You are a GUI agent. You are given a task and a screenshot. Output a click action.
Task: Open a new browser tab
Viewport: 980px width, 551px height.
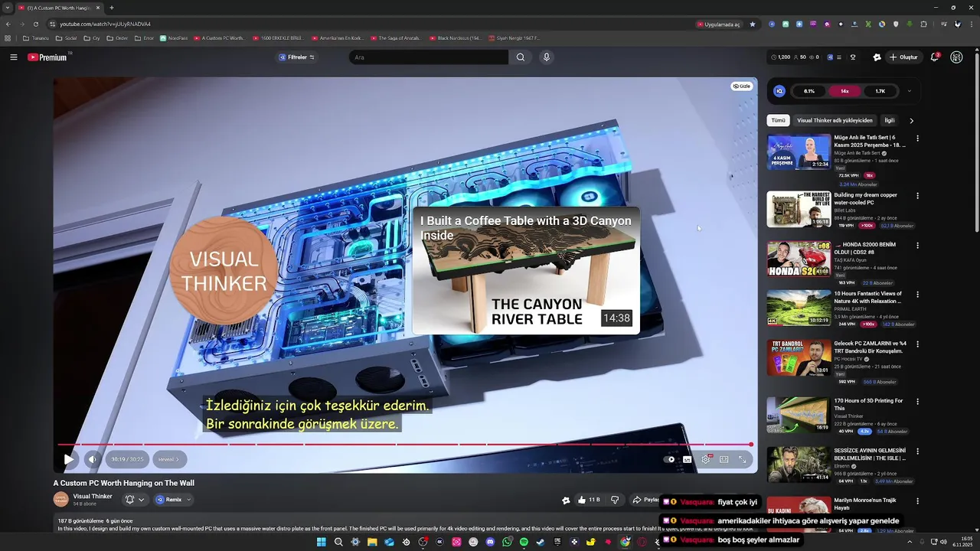112,8
